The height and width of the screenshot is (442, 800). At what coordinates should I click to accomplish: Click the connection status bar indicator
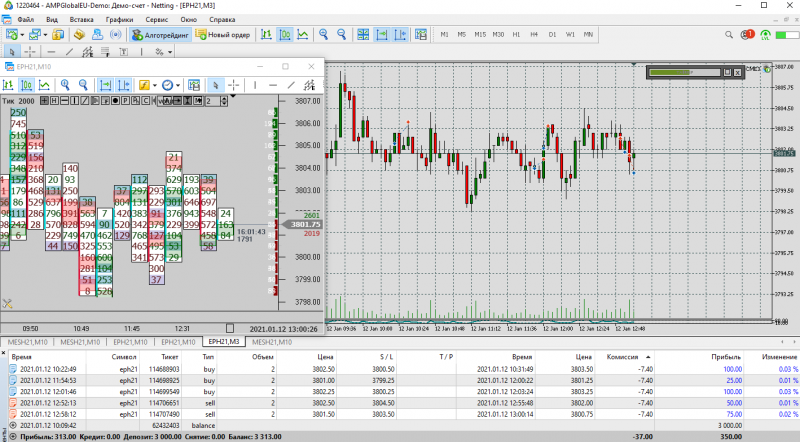tap(786, 35)
